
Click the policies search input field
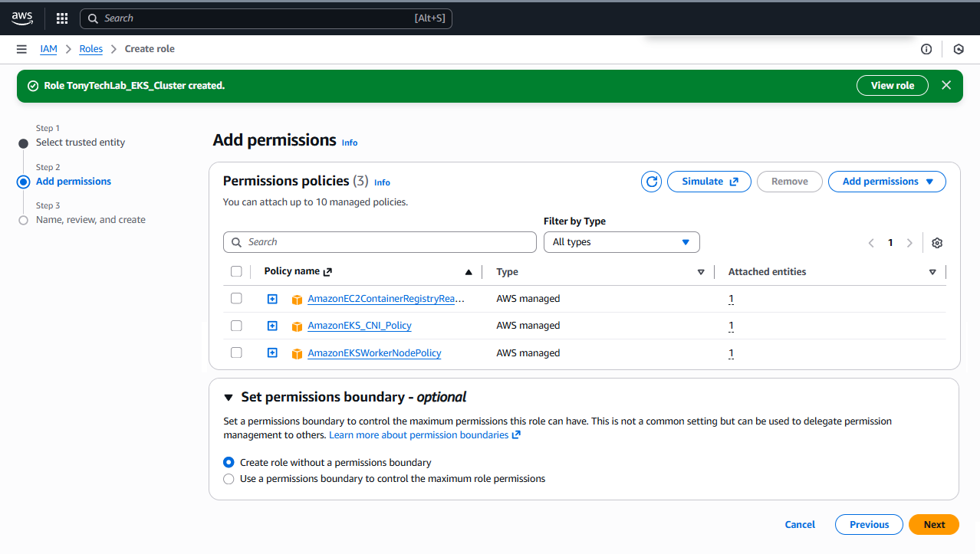[380, 242]
